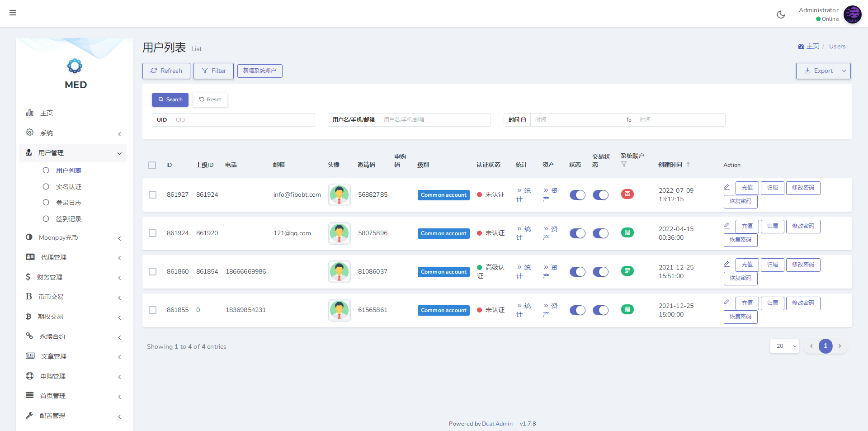Open 实名认证 in the sidebar
The height and width of the screenshot is (431, 868).
coord(68,187)
